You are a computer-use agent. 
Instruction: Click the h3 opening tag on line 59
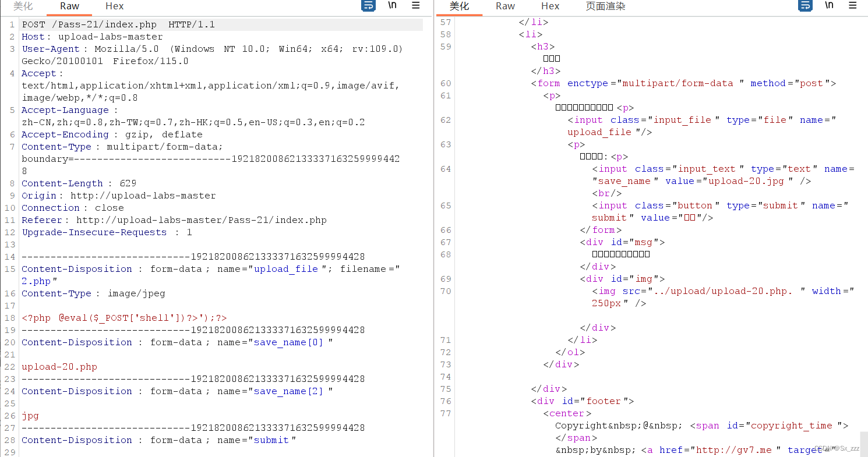click(543, 47)
